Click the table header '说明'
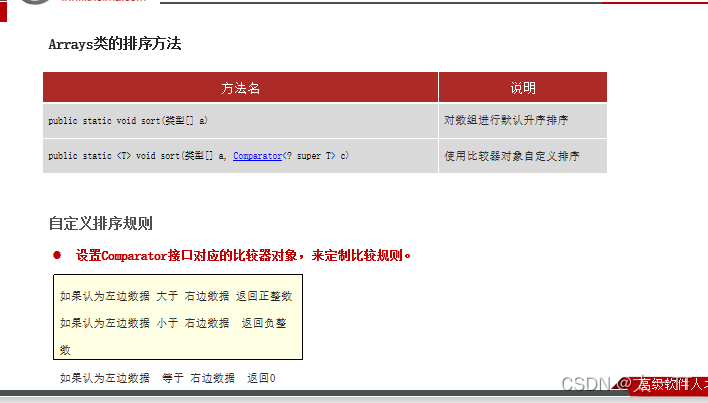 523,88
